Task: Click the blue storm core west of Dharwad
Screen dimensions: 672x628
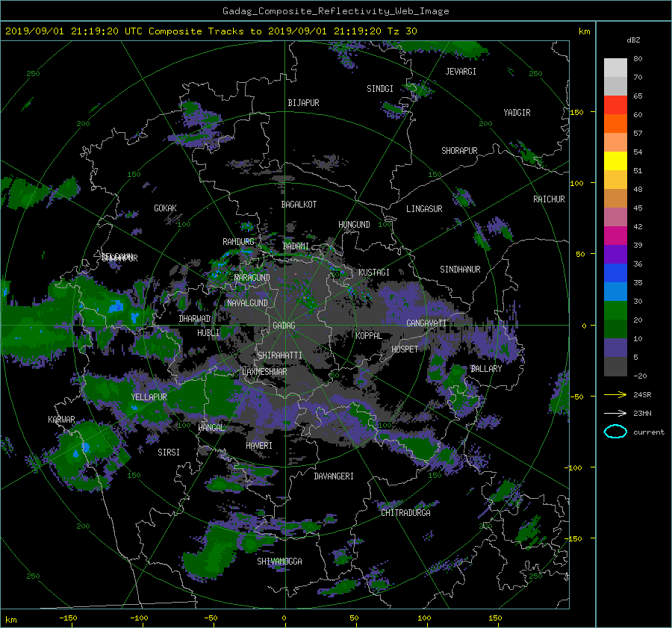Action: coord(115,306)
